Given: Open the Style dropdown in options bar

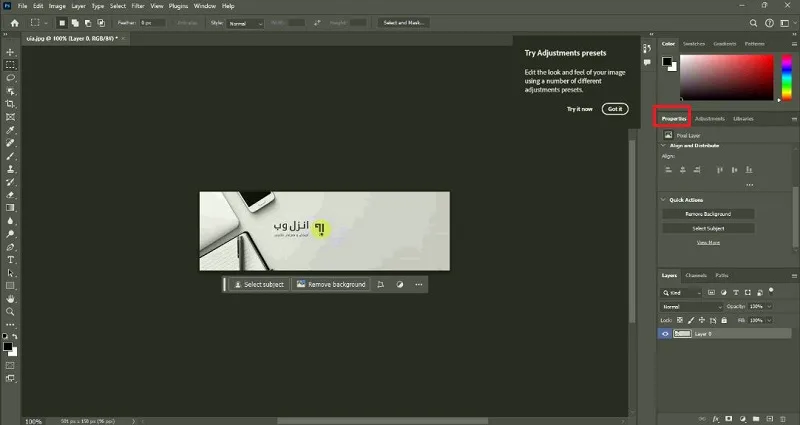Looking at the screenshot, I should (245, 23).
